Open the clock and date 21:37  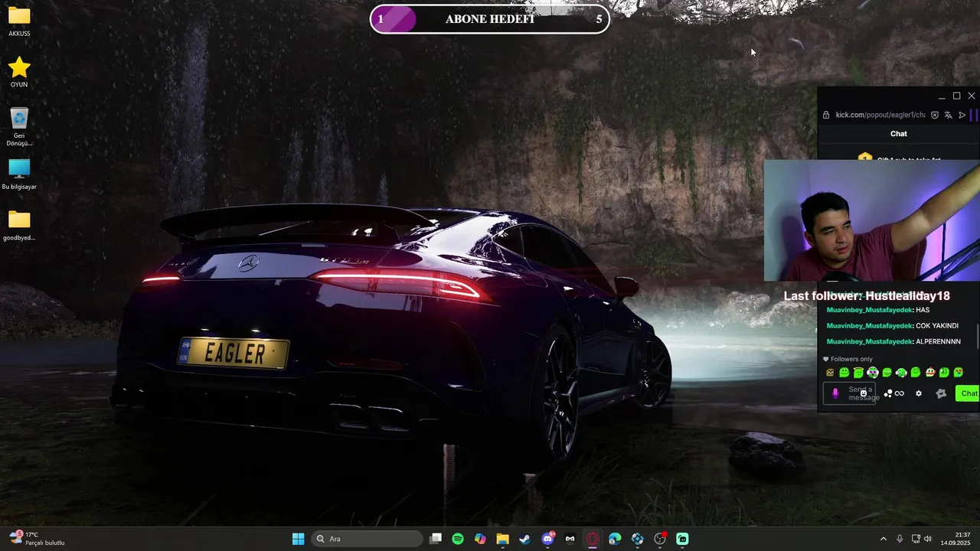[x=955, y=539]
